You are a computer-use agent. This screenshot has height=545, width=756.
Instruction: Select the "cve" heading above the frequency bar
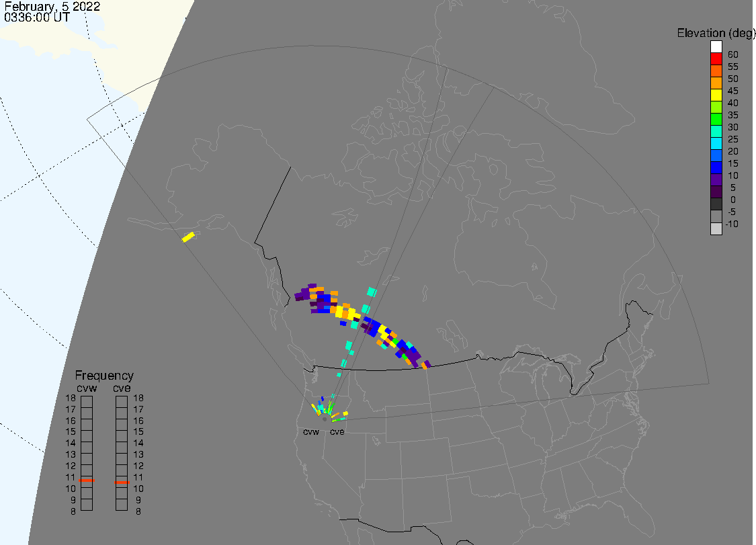point(122,388)
